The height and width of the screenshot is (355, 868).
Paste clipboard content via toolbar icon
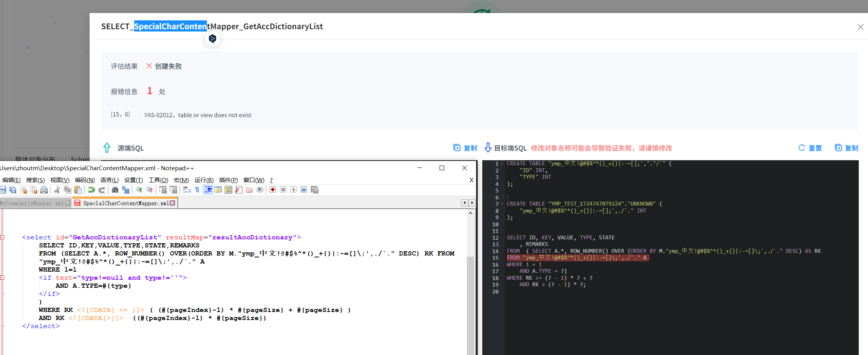(x=78, y=189)
